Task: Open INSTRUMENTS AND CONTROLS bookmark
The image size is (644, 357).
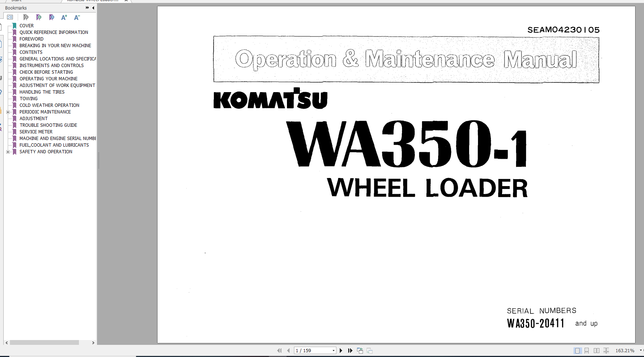Action: [52, 66]
